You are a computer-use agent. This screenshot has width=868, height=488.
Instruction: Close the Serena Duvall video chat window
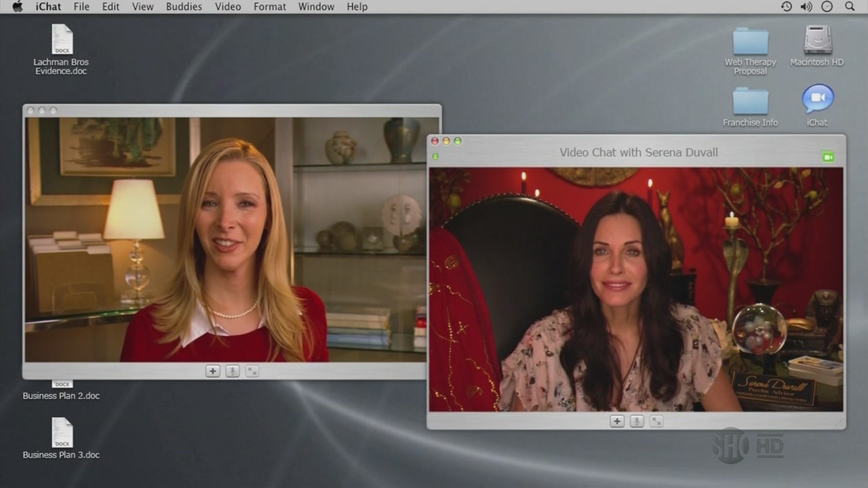pos(435,141)
